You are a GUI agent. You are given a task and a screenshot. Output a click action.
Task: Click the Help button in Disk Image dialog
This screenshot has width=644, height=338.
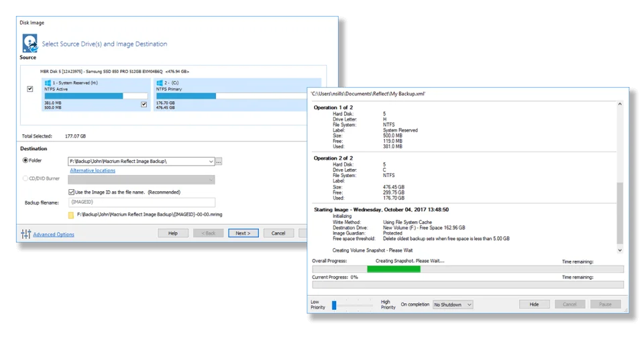pos(173,233)
